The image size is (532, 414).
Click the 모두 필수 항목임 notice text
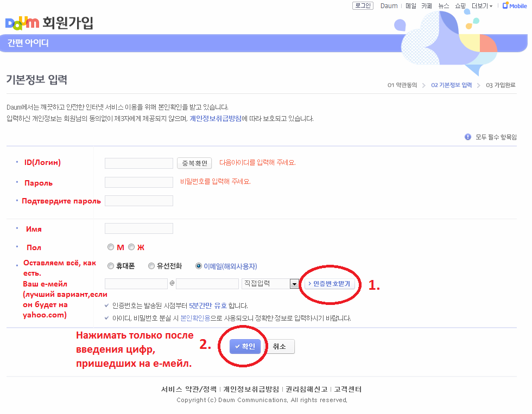pyautogui.click(x=496, y=137)
